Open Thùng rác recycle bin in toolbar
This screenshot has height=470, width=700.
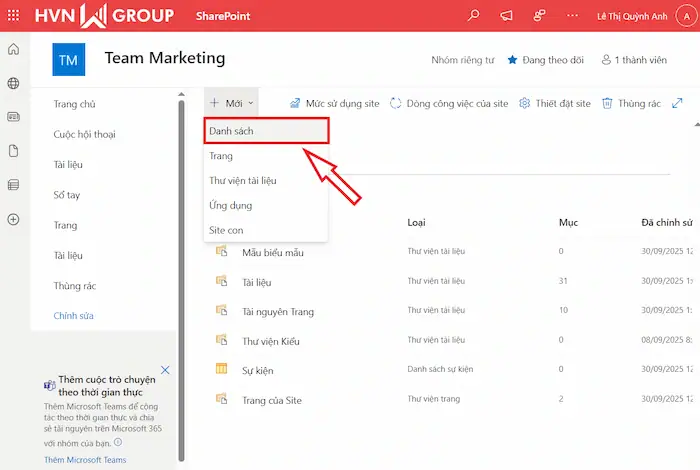(x=631, y=103)
